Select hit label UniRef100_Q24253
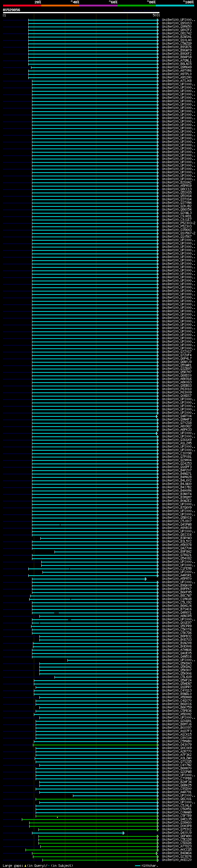 176,463
